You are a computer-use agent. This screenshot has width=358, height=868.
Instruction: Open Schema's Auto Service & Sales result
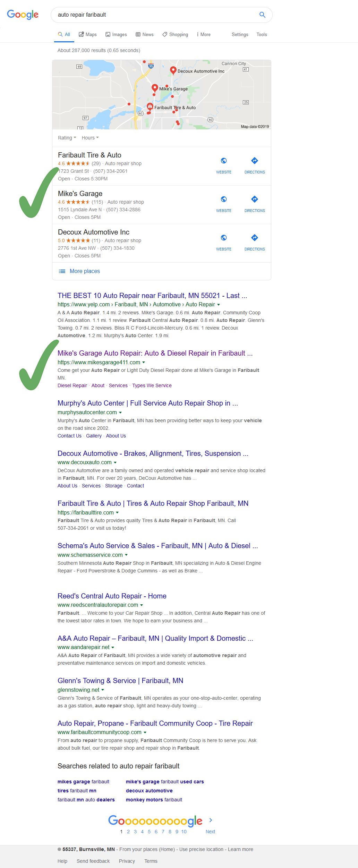pyautogui.click(x=158, y=546)
